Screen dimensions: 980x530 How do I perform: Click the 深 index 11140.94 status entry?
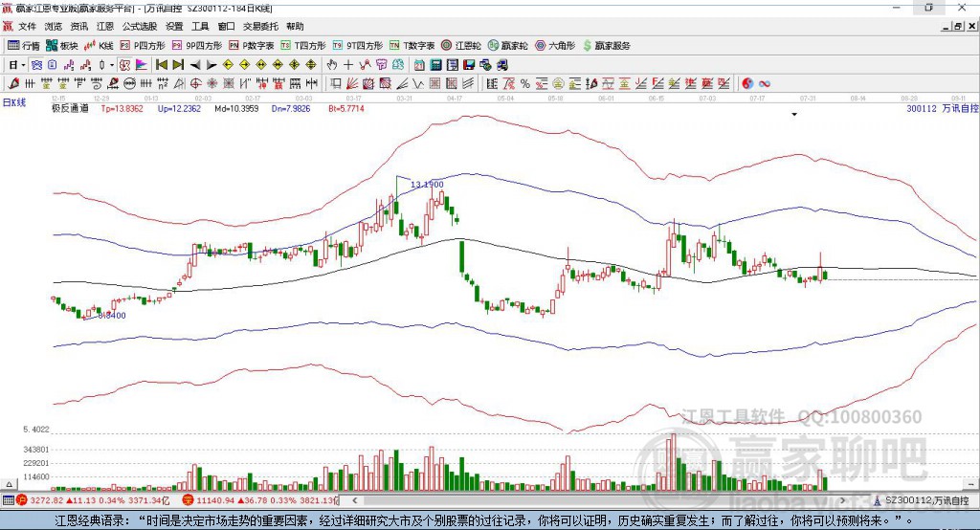(260, 500)
